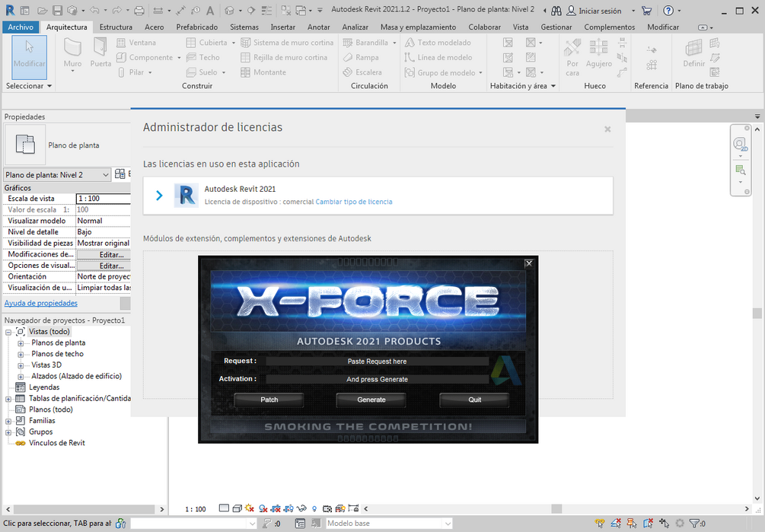Click the Ventana window tool
This screenshot has width=765, height=532.
click(136, 43)
